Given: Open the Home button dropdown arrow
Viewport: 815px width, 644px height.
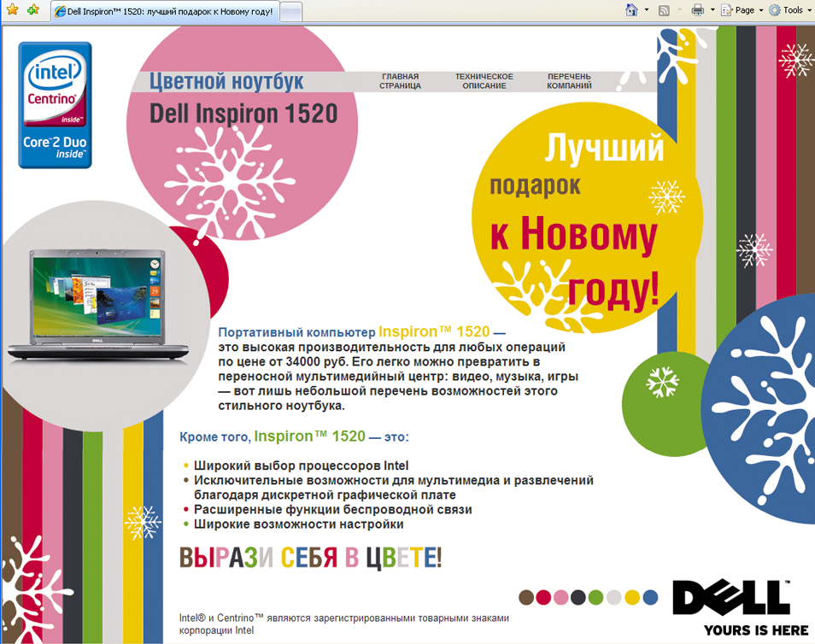Looking at the screenshot, I should tap(645, 9).
